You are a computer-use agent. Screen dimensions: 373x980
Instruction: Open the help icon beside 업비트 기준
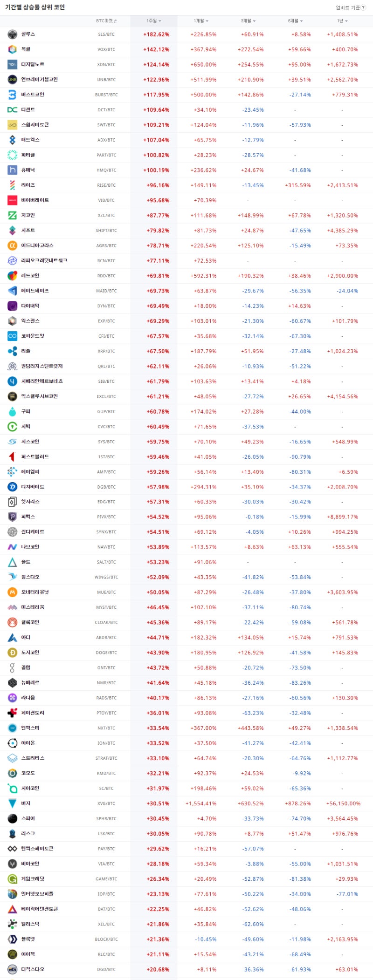click(364, 7)
